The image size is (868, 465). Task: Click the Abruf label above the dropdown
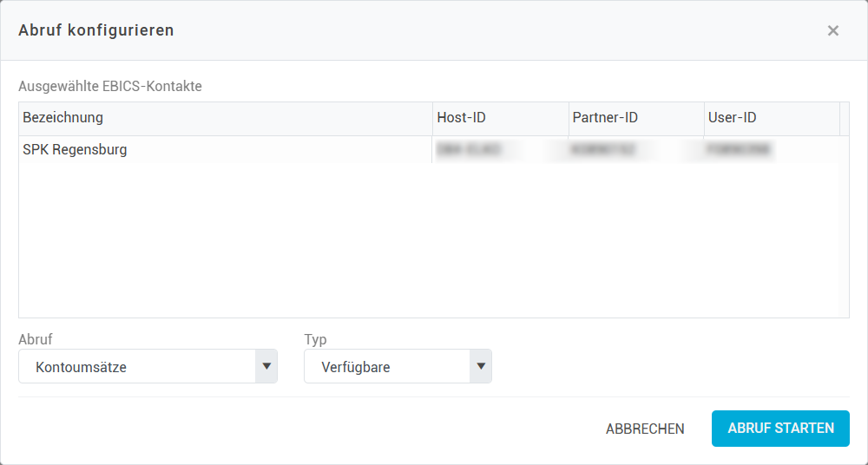pos(36,339)
